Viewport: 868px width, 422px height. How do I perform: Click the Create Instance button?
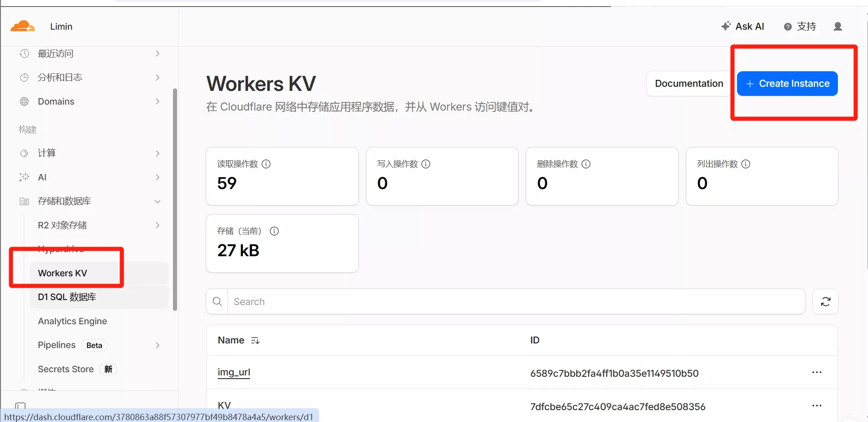coord(787,84)
